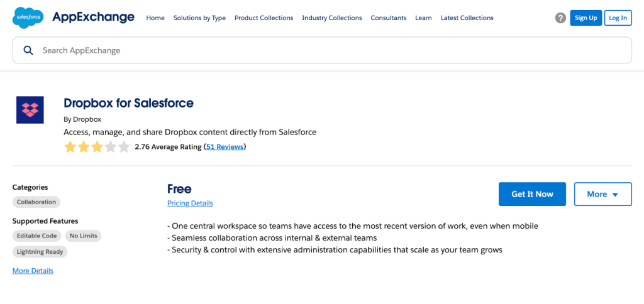
Task: Click the AppExchange title
Action: (x=93, y=17)
